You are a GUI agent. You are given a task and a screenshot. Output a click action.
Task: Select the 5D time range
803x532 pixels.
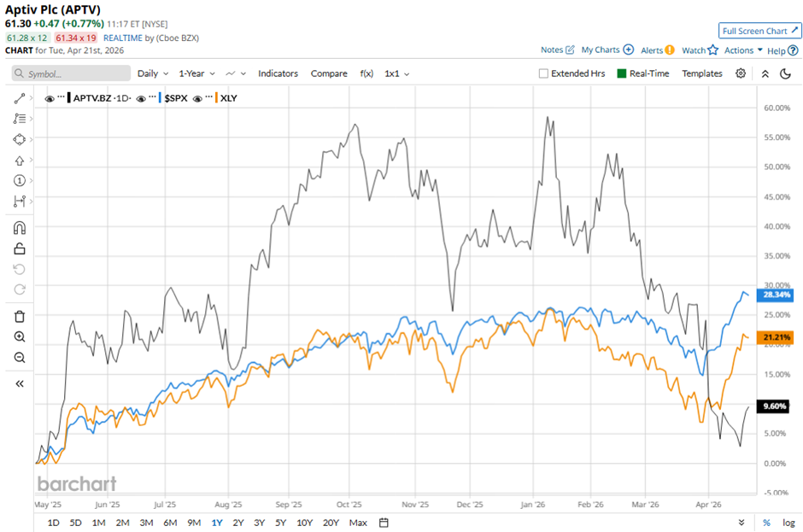75,523
